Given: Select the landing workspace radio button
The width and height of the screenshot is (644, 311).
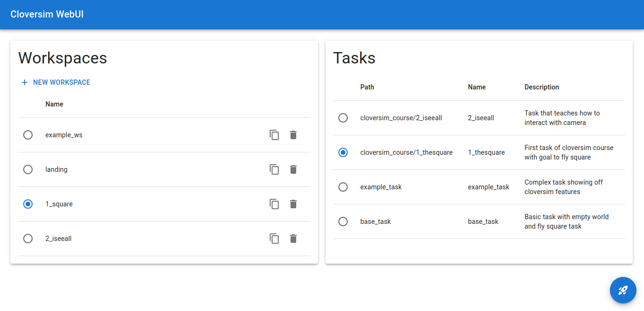Looking at the screenshot, I should [x=28, y=169].
